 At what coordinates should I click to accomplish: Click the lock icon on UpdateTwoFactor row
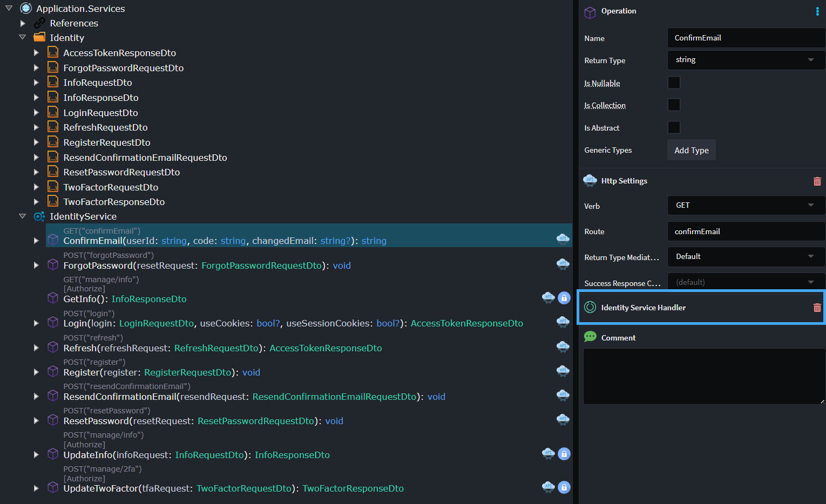pos(564,487)
